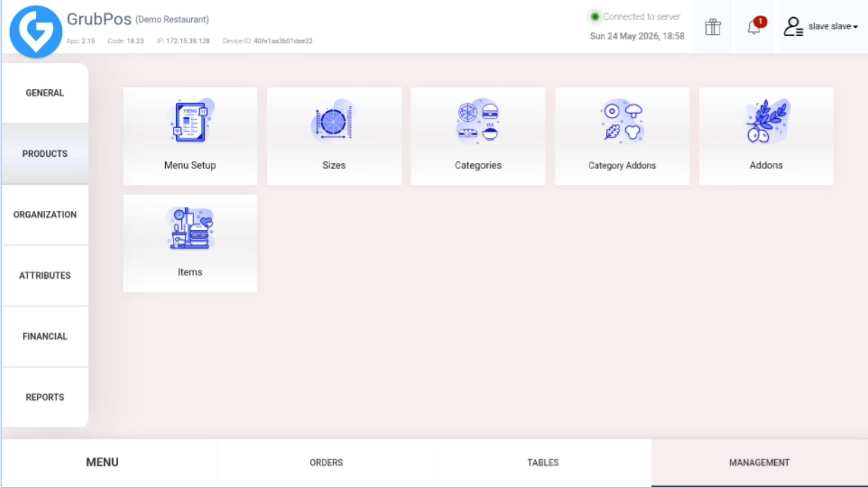
Task: Click the "Code: 18.23" text
Action: 126,41
